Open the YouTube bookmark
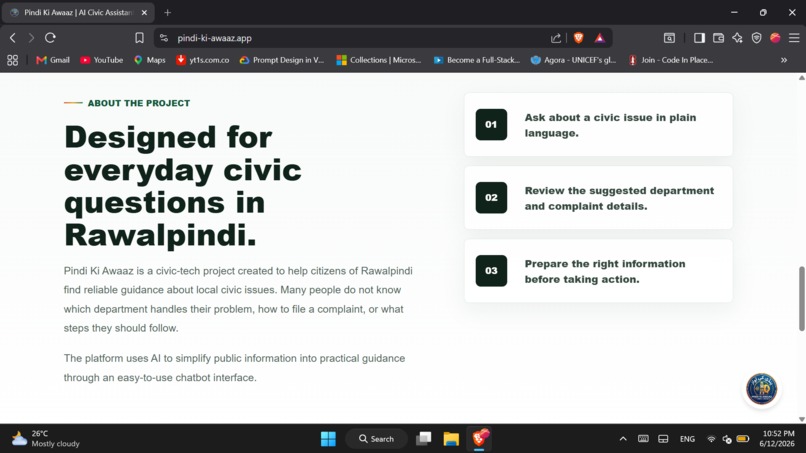 pos(101,60)
